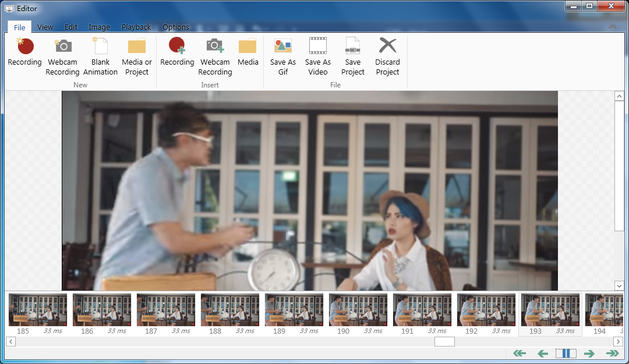The image size is (629, 364).
Task: Choose Save As Video
Action: 317,56
